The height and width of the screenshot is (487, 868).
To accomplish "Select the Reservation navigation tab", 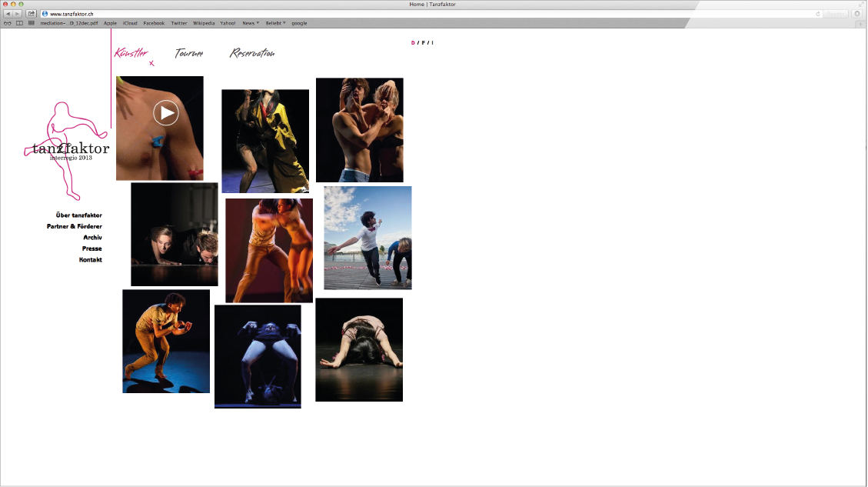I will [252, 53].
